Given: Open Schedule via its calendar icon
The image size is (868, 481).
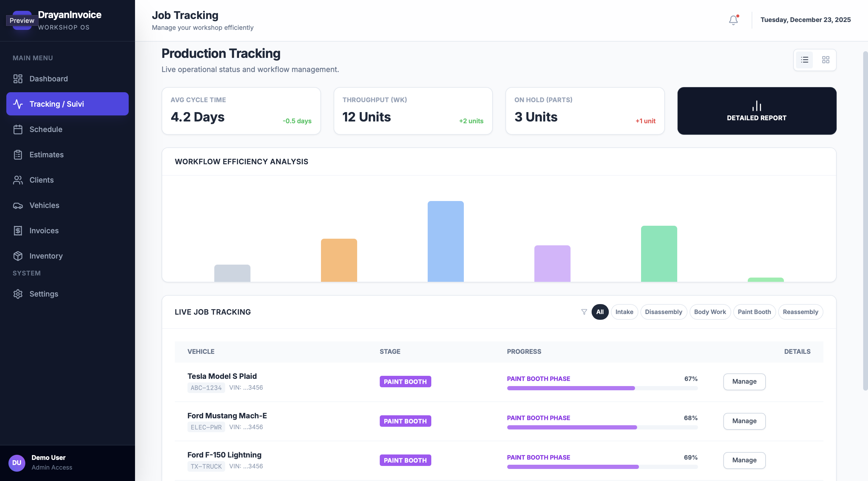Looking at the screenshot, I should [18, 129].
